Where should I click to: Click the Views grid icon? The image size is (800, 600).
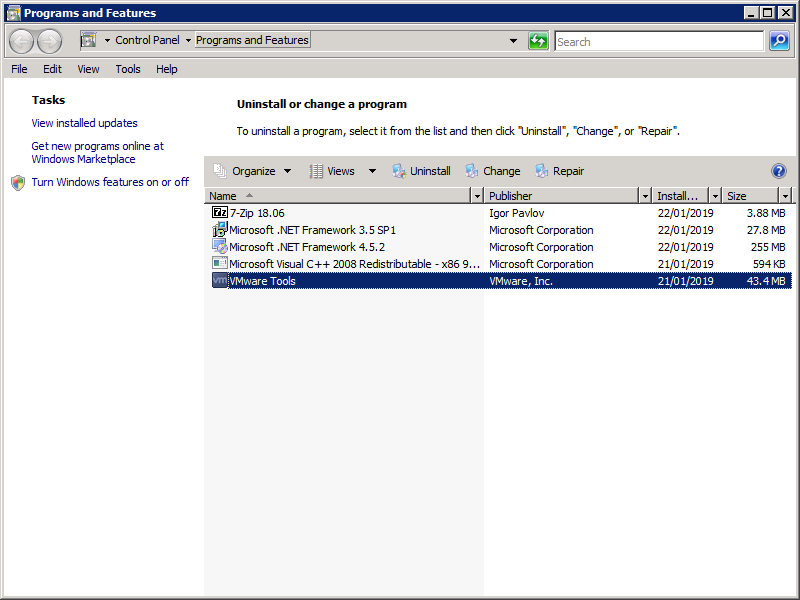point(316,171)
